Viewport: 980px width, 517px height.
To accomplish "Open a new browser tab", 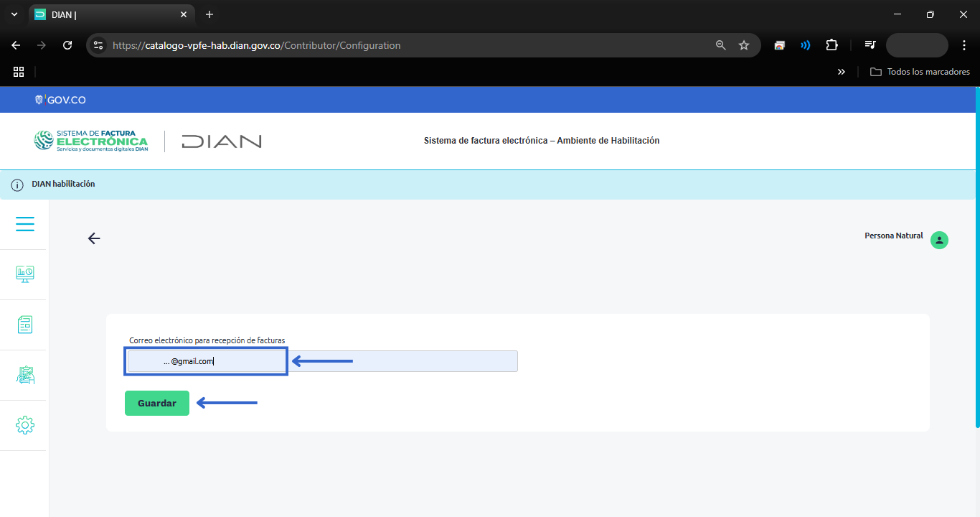I will click(x=209, y=14).
